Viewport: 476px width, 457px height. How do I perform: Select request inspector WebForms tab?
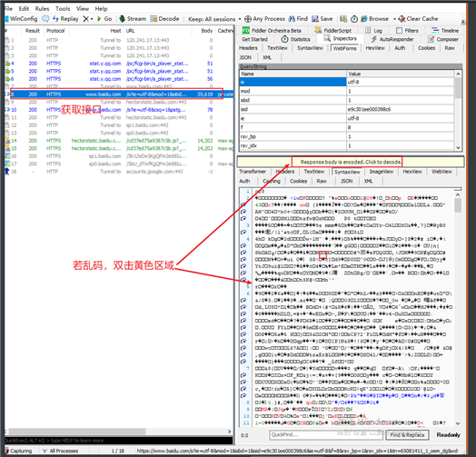[x=344, y=48]
